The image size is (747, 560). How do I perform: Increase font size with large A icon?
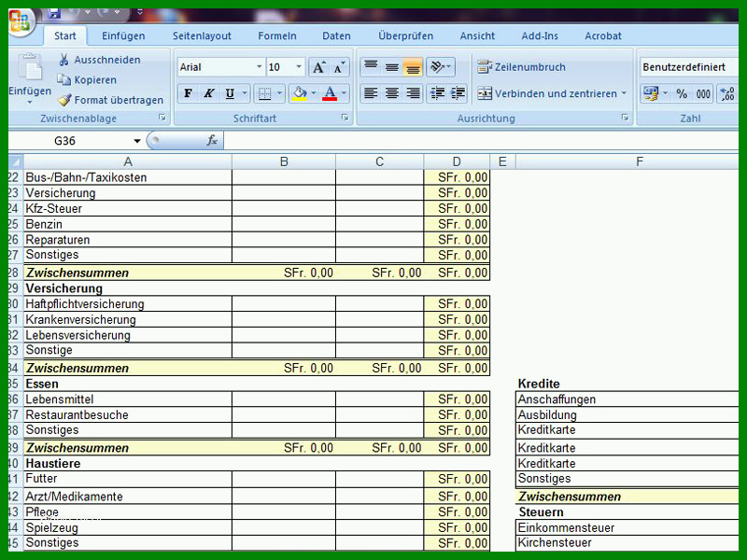tap(318, 67)
